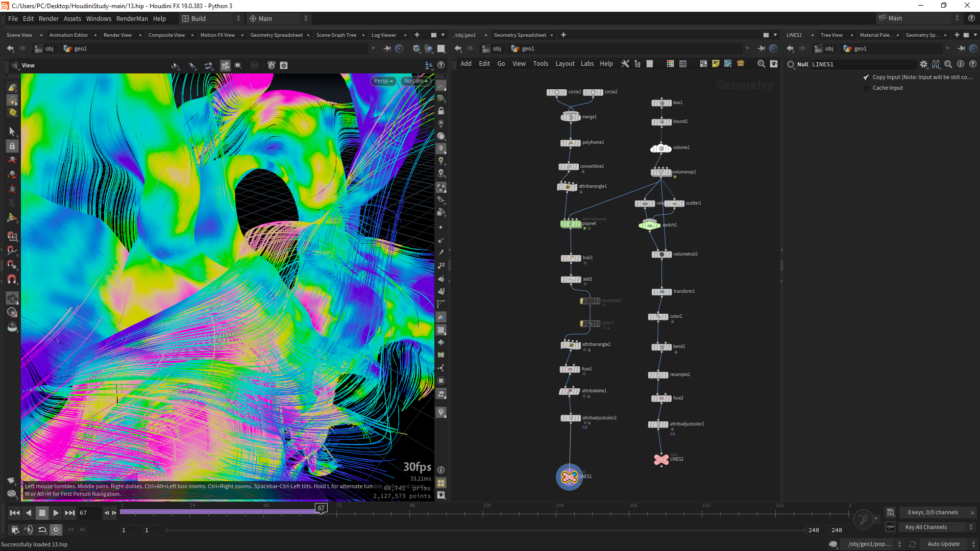Click the loop playback mode icon
980x551 pixels.
click(42, 530)
